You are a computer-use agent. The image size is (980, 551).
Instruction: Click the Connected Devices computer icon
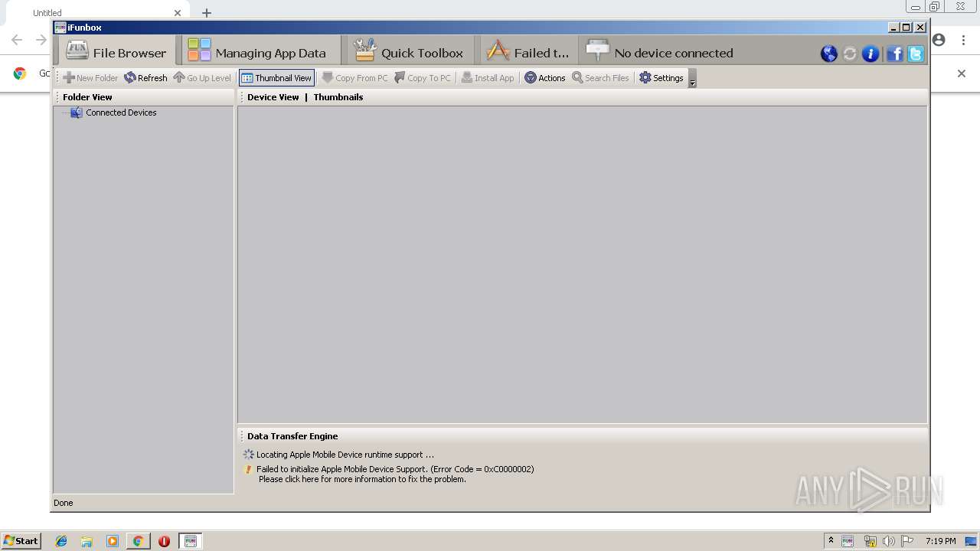(76, 112)
